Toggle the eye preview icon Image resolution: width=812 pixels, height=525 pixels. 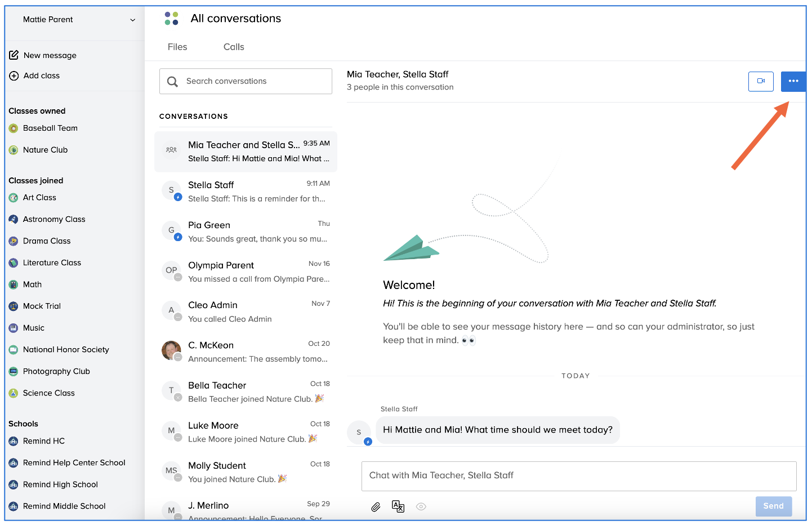421,507
